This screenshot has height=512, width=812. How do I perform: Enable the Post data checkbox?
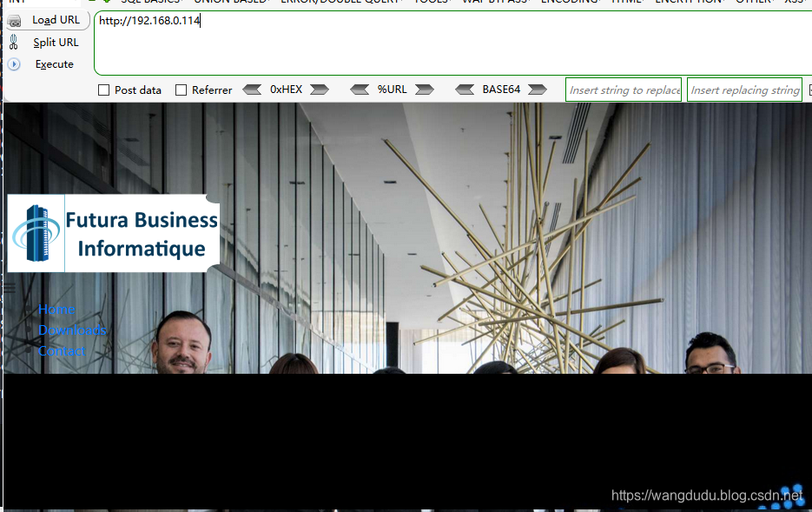click(104, 90)
